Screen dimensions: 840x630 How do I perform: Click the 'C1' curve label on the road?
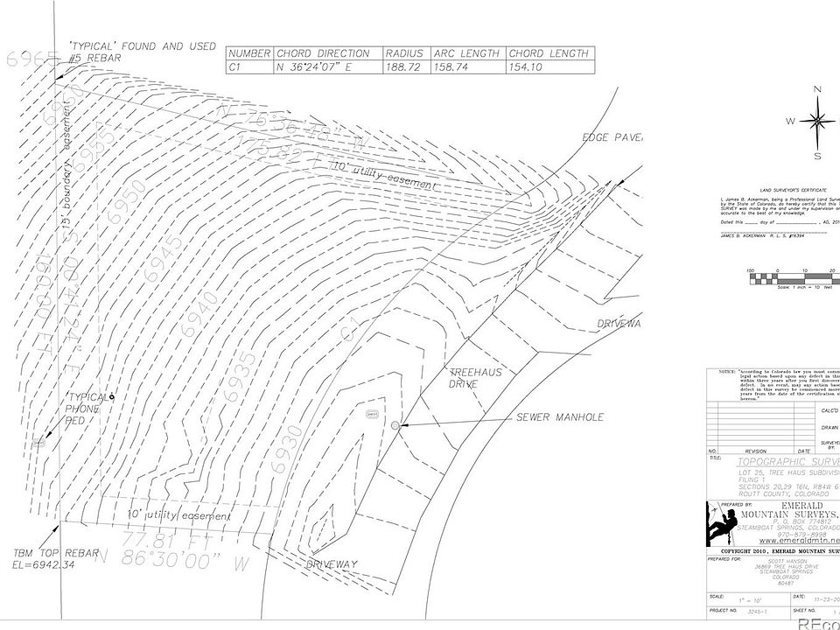[350, 330]
